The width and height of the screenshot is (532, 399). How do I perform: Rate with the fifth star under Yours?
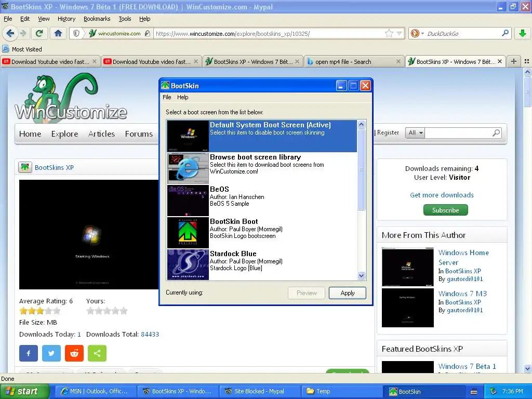(x=124, y=311)
